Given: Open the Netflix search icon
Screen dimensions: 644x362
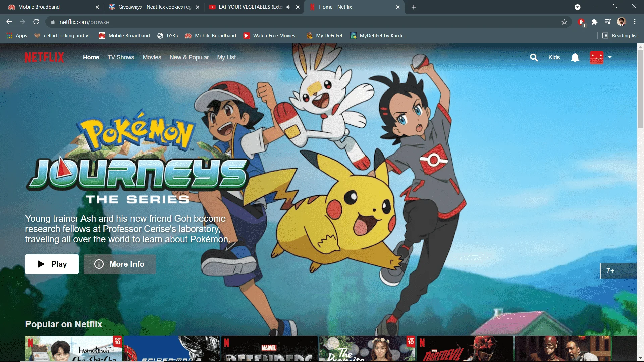Looking at the screenshot, I should 534,57.
